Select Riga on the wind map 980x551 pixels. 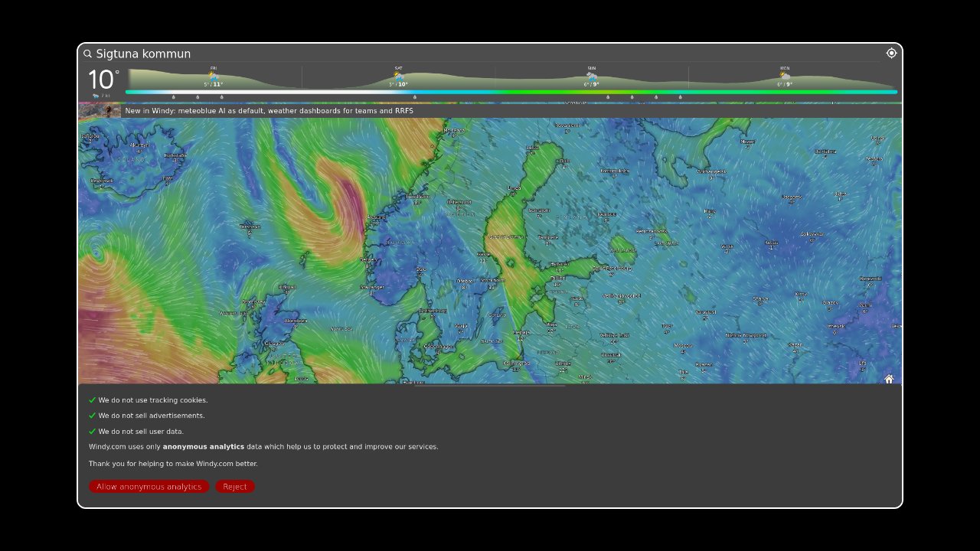click(x=551, y=324)
